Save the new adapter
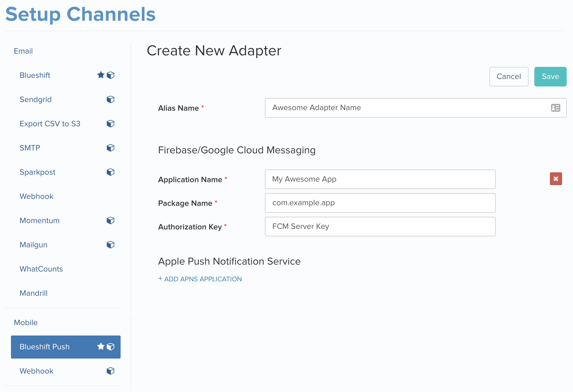573x392 pixels. (x=550, y=77)
